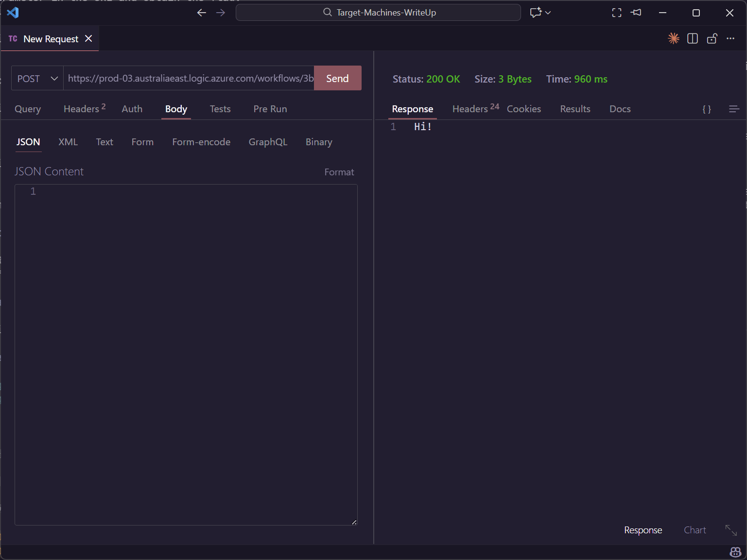Click the curly braces format icon
This screenshot has height=560, width=747.
coord(707,109)
